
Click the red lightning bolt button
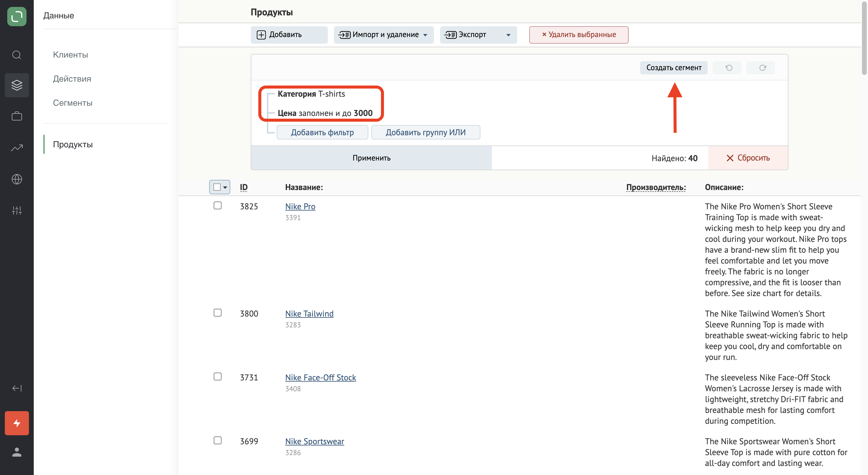coord(17,423)
